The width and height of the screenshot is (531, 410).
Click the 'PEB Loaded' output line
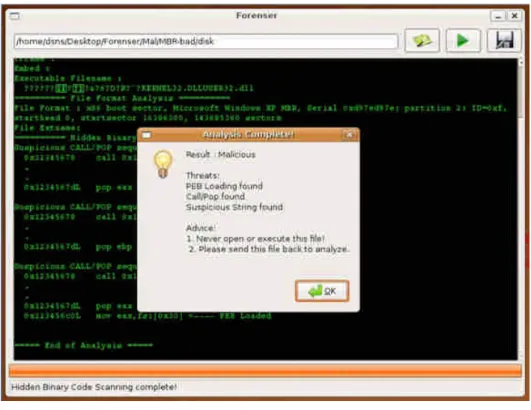tap(147, 316)
